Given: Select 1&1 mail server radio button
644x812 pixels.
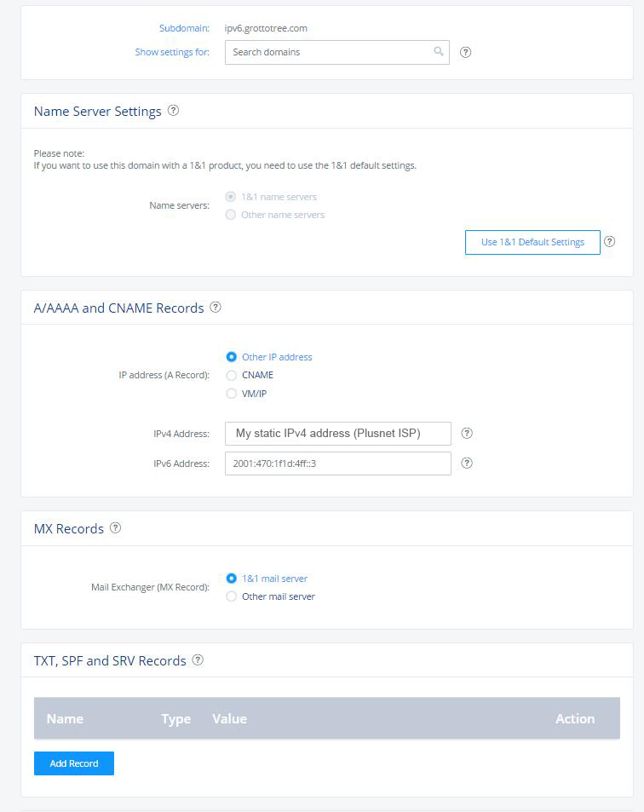Looking at the screenshot, I should [232, 579].
